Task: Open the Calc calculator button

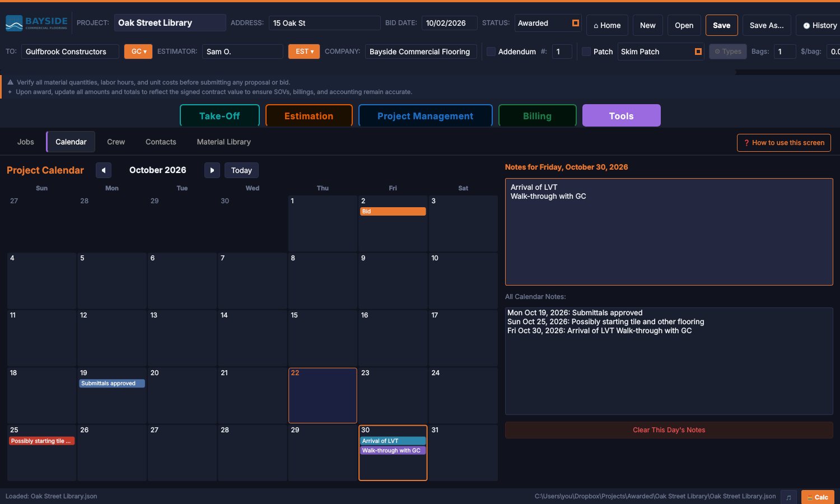Action: (x=818, y=497)
